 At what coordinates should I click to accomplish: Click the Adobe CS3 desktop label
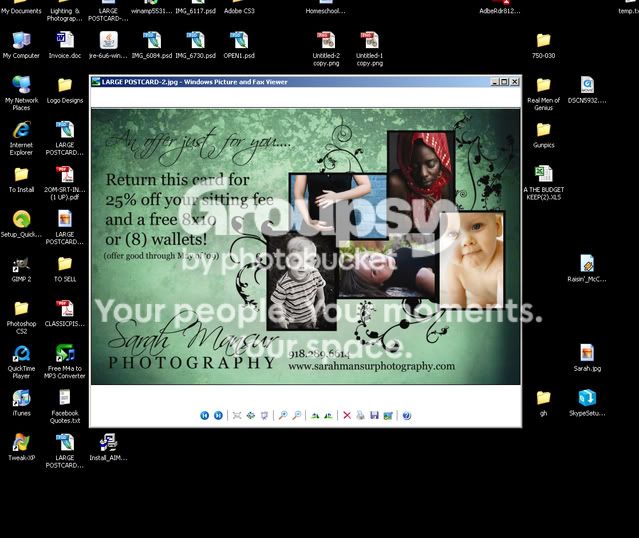coord(239,11)
